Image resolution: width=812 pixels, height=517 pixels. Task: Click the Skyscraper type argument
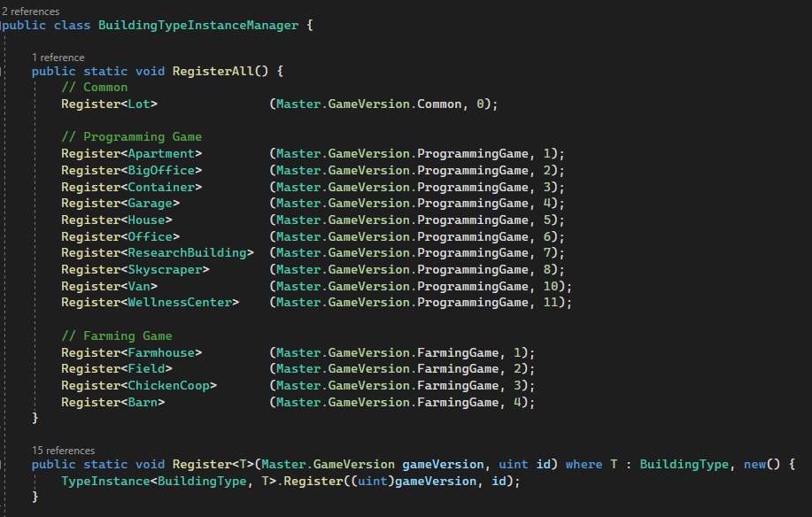click(165, 270)
